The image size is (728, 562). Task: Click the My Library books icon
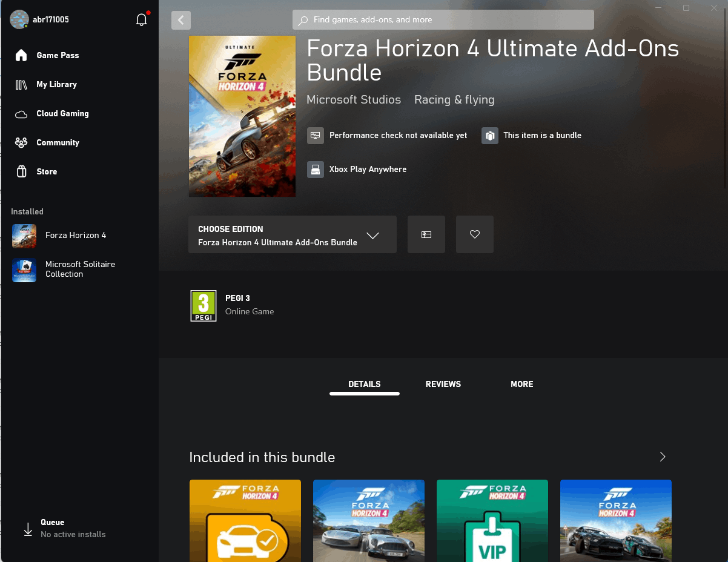(21, 84)
